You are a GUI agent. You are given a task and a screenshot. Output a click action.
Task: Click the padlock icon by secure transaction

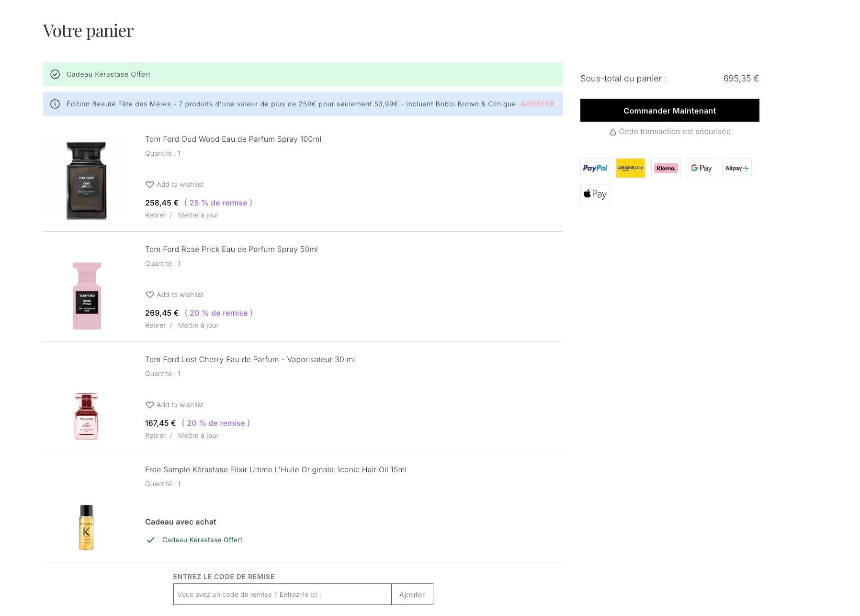(612, 132)
